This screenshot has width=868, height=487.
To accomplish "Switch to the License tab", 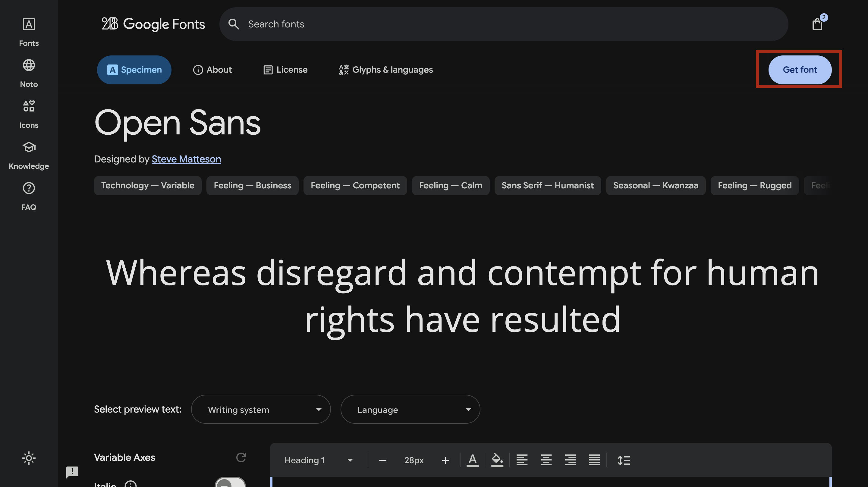I will click(x=285, y=70).
